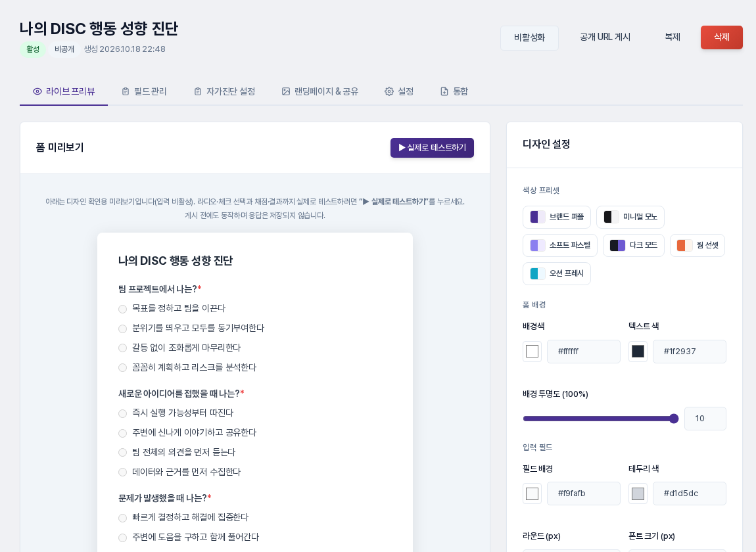This screenshot has height=552, width=756.
Task: Click the 필드 배경 hex input #f9fafb
Action: [x=584, y=494]
